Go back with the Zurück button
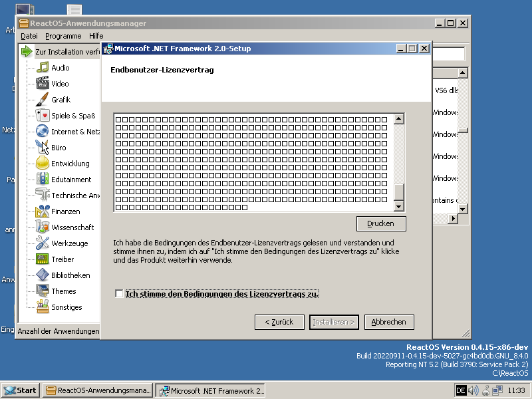Viewport: 532px width, 399px height. click(x=279, y=322)
